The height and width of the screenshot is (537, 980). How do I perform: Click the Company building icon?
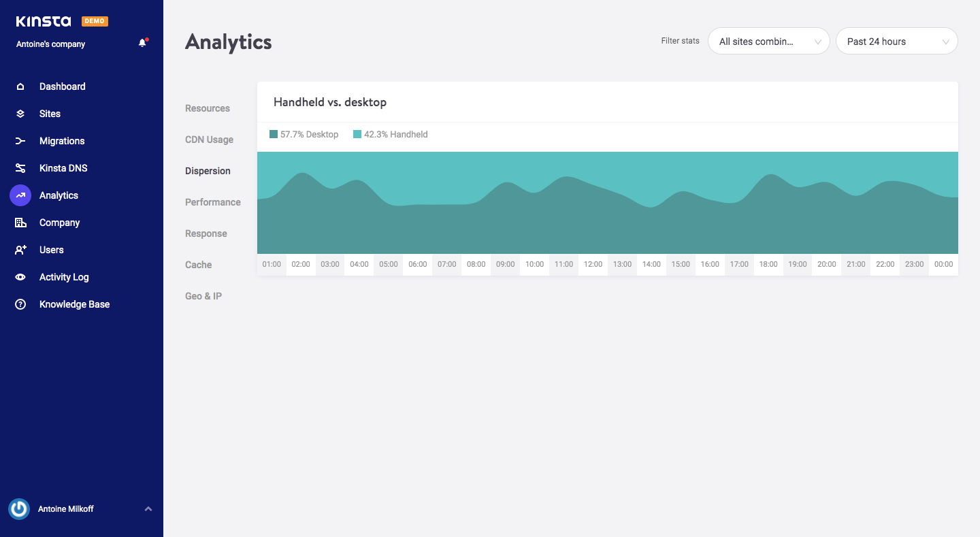[20, 223]
